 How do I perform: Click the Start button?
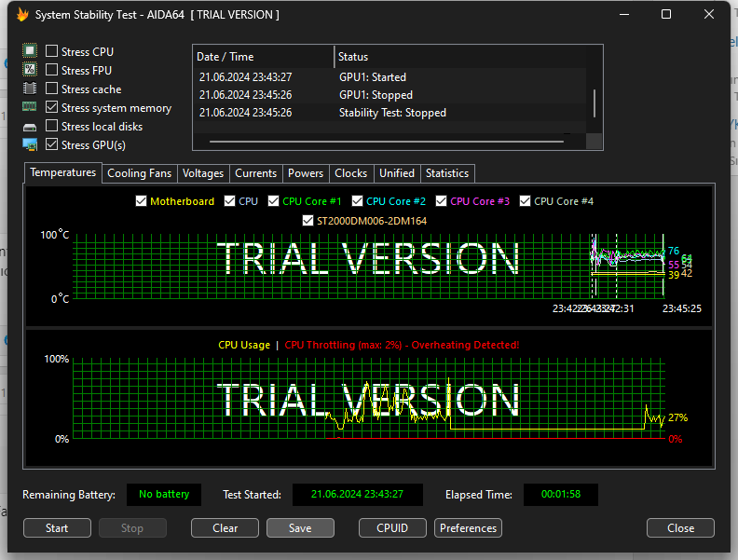tap(57, 528)
